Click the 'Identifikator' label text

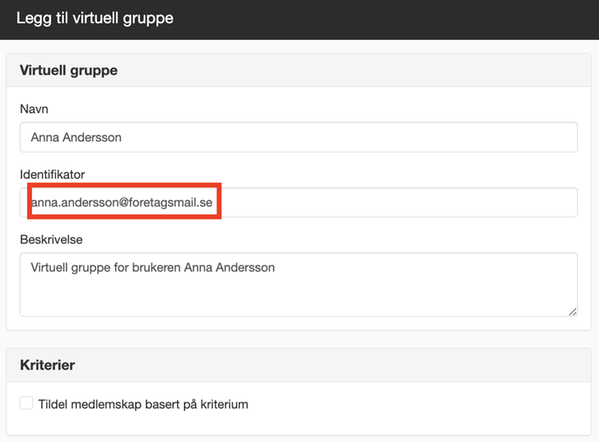click(x=52, y=175)
